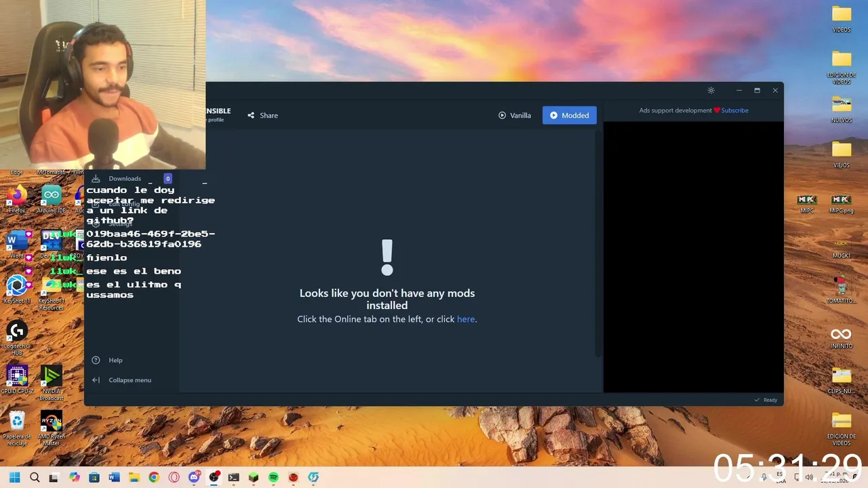Image resolution: width=868 pixels, height=488 pixels.
Task: Select the KeyShot 11 desktop shortcut
Action: coord(17,289)
